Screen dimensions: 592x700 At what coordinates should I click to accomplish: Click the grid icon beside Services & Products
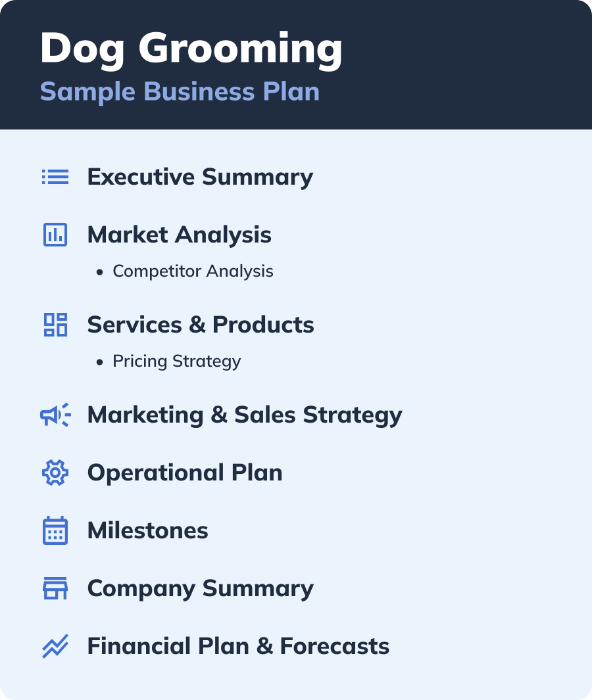point(55,325)
